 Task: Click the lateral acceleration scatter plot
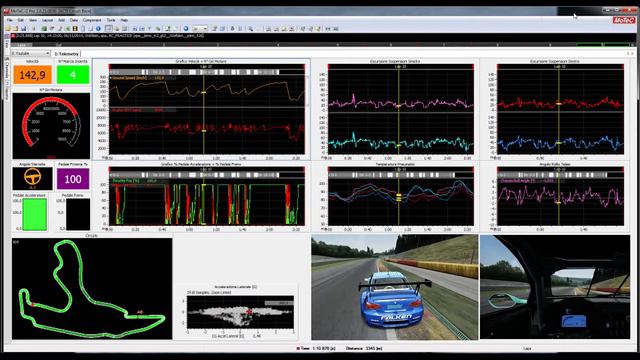pos(240,313)
